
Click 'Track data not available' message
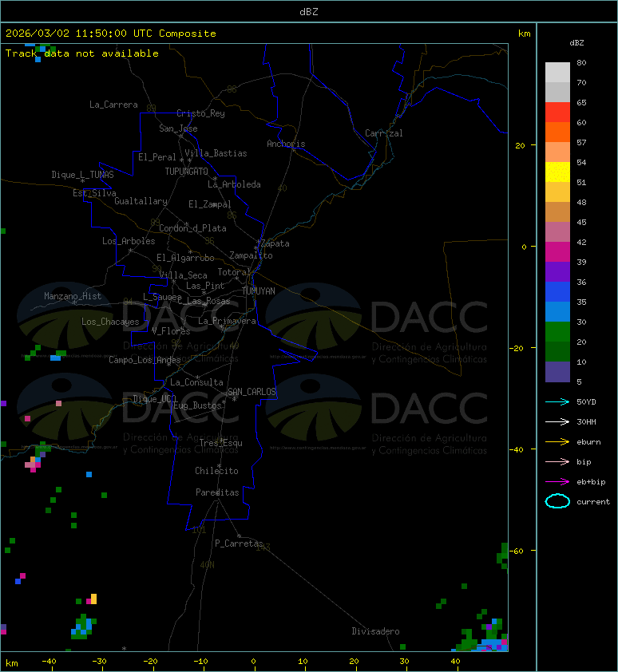tap(82, 53)
